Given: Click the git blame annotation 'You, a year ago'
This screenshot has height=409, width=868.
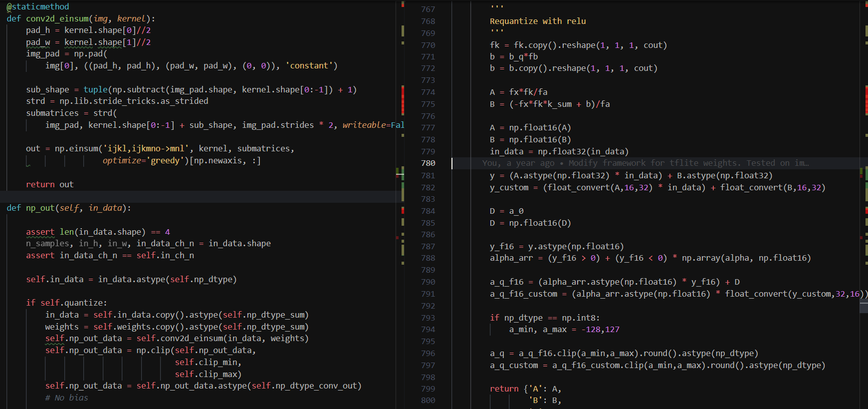Looking at the screenshot, I should 518,163.
